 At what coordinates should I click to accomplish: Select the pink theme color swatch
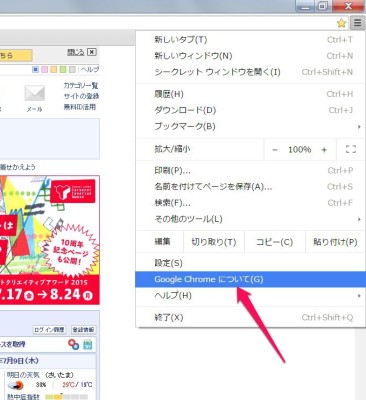[44, 70]
